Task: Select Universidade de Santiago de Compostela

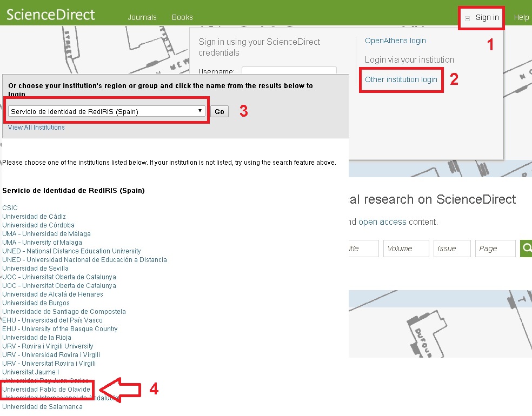Action: 64,312
